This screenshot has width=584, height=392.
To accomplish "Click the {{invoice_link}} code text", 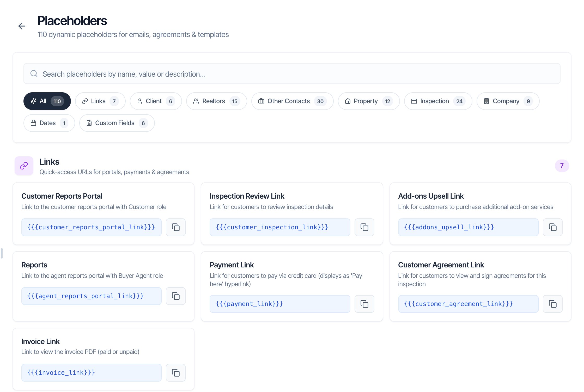I will coord(61,373).
